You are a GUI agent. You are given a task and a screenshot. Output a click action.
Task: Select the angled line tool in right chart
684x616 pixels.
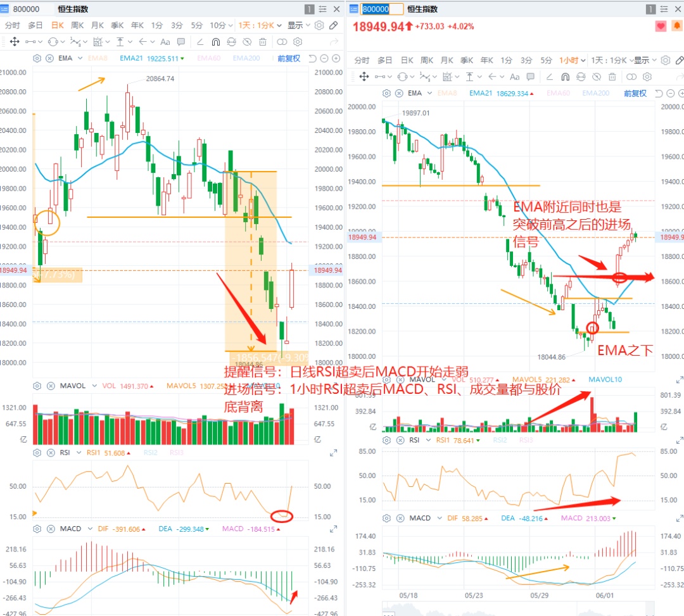click(x=550, y=77)
